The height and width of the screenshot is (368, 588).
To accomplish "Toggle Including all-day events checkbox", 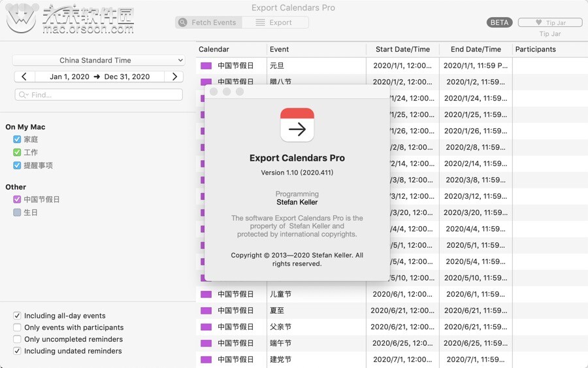I will click(x=17, y=316).
